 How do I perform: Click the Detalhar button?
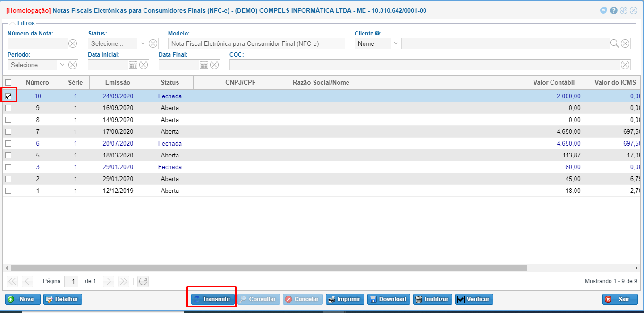click(63, 299)
